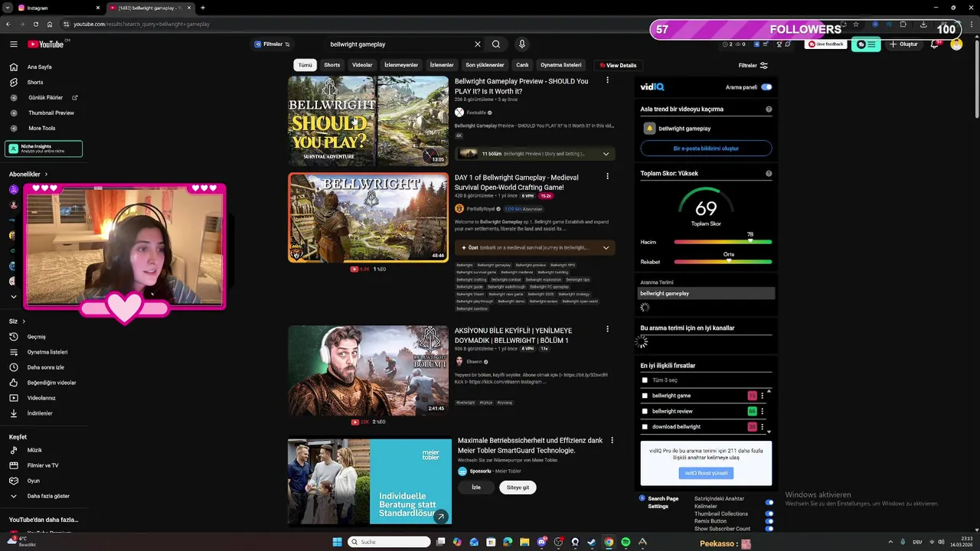The width and height of the screenshot is (980, 551).
Task: Click the View Details button
Action: (619, 65)
